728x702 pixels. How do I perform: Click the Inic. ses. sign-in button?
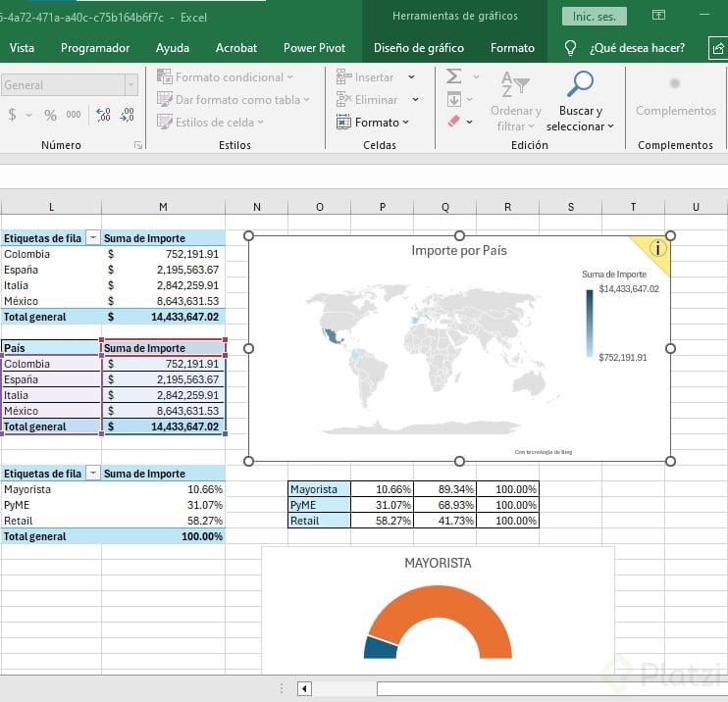click(x=594, y=17)
